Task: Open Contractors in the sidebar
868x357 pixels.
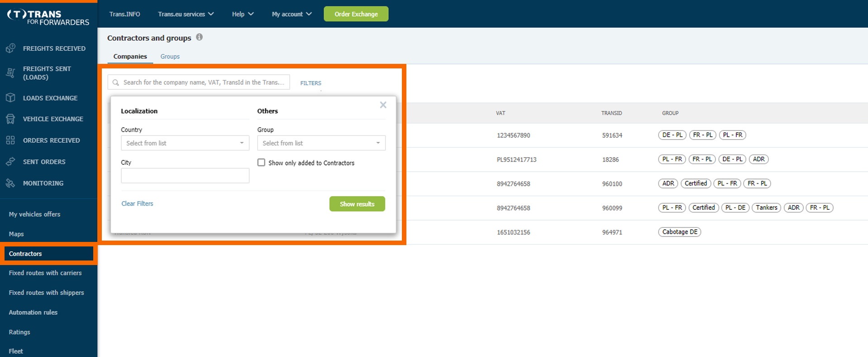Action: click(x=48, y=254)
